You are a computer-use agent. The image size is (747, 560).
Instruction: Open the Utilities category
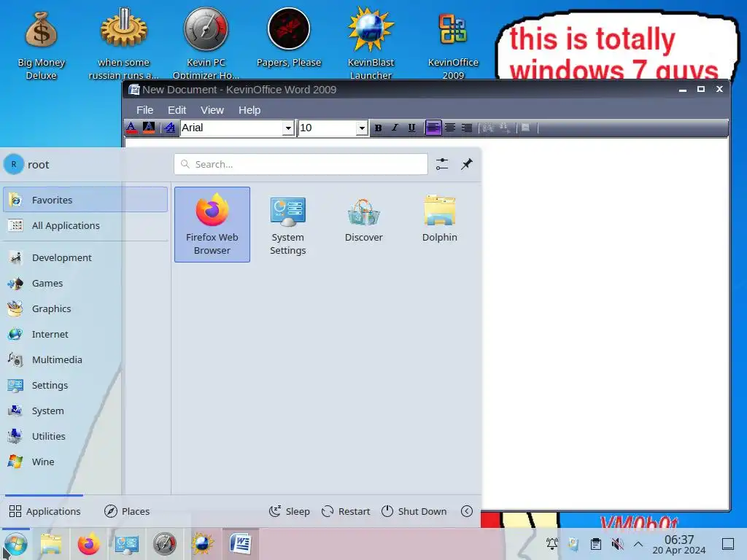coord(85,436)
